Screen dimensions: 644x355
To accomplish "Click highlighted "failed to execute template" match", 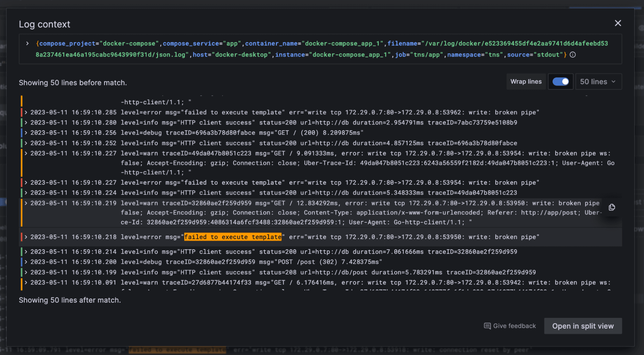I will pyautogui.click(x=233, y=237).
